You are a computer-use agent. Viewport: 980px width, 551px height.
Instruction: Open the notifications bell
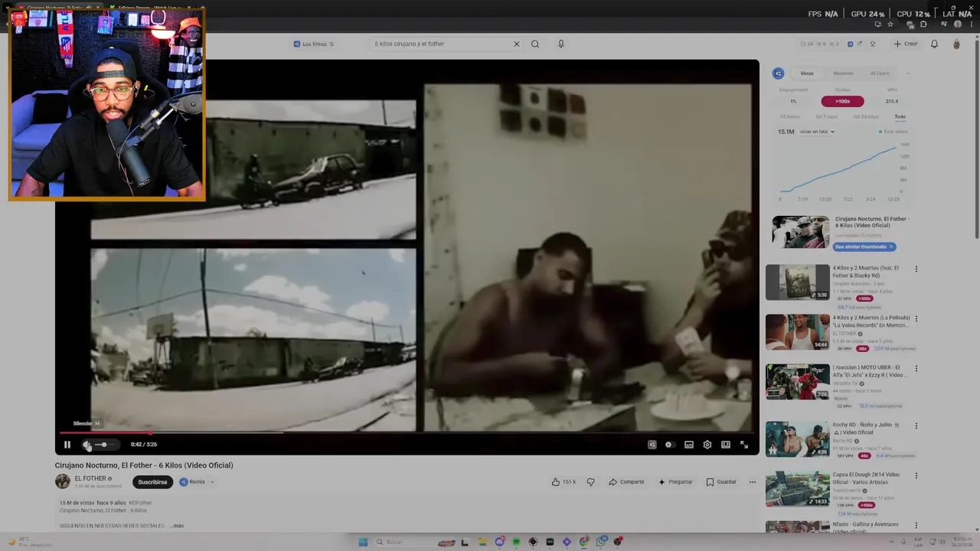(x=934, y=44)
